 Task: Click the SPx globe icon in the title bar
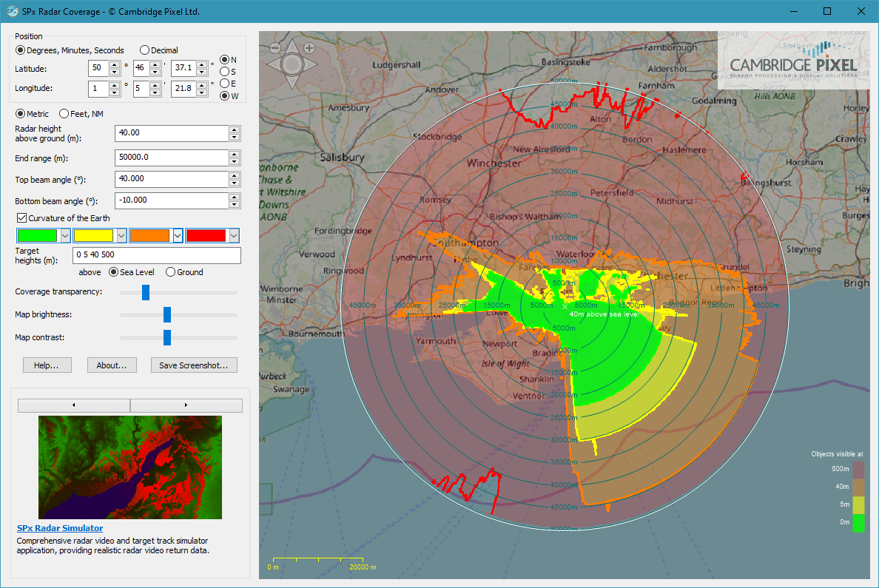(12, 11)
